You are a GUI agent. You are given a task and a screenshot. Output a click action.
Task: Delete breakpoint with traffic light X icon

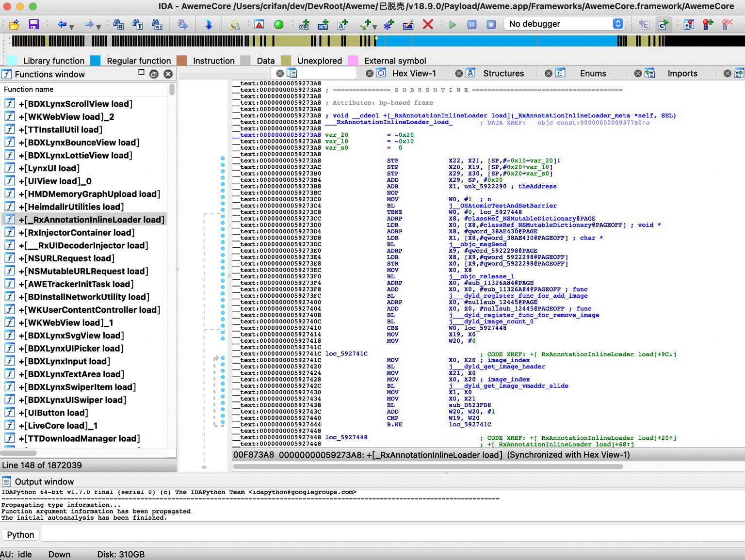[x=727, y=24]
